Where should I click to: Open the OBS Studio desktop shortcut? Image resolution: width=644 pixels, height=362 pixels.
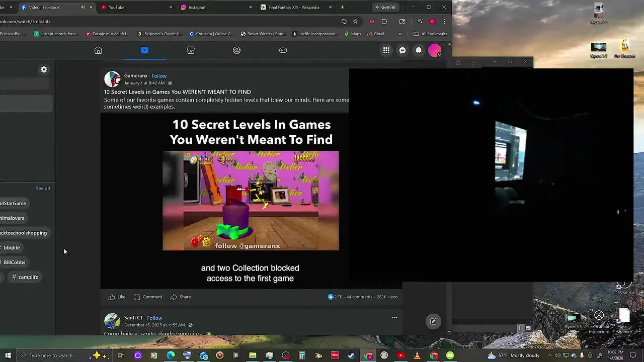tap(624, 287)
